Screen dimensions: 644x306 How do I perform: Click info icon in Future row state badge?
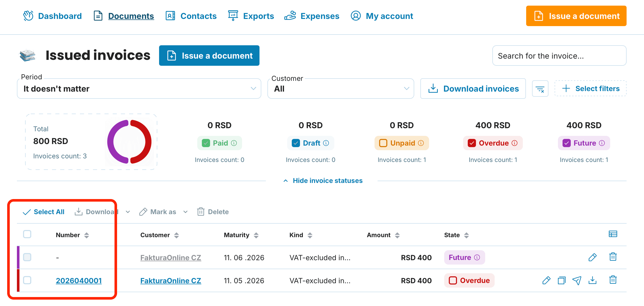[477, 257]
